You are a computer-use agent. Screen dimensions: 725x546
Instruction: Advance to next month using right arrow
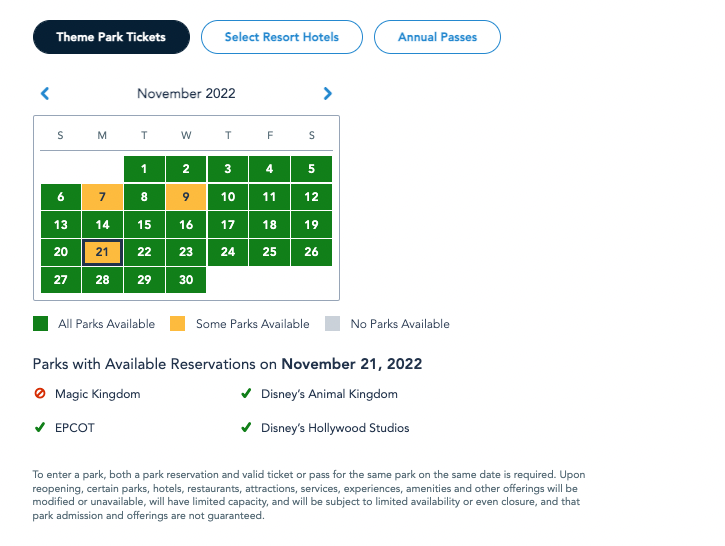click(x=327, y=94)
